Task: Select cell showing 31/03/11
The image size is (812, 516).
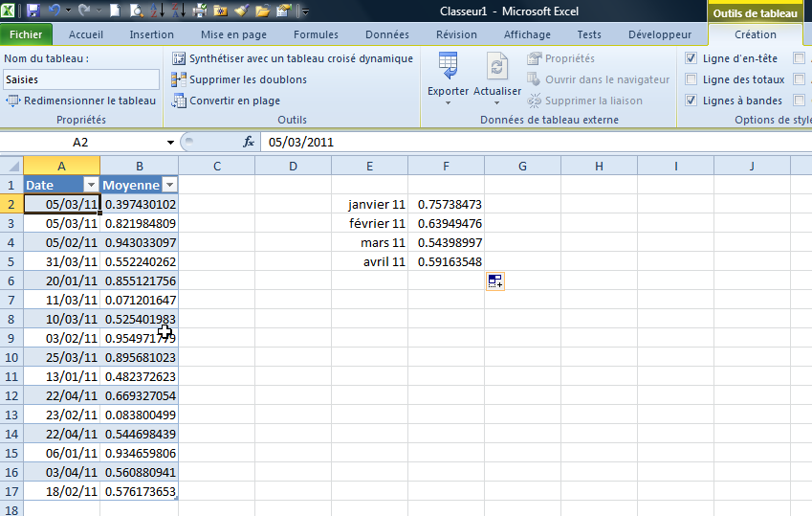Action: point(61,262)
